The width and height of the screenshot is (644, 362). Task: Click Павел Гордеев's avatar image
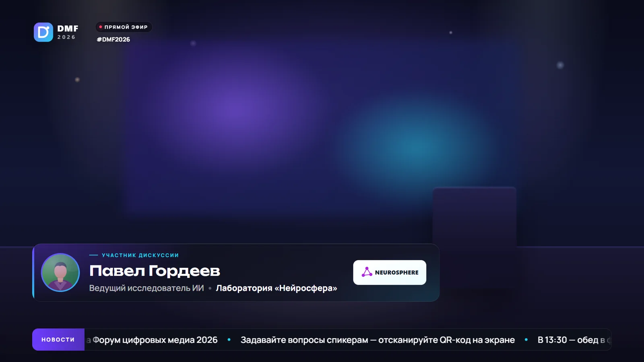60,272
